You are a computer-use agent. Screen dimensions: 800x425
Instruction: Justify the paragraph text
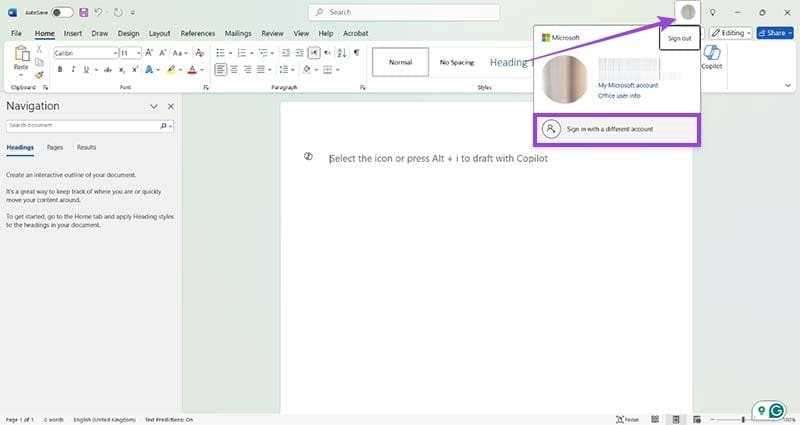[261, 69]
